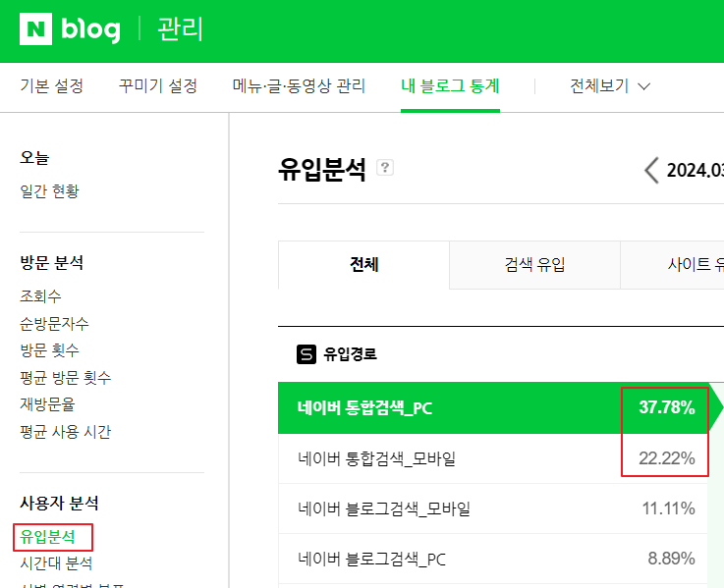The height and width of the screenshot is (588, 724).
Task: Select the 전체 tab
Action: [363, 265]
